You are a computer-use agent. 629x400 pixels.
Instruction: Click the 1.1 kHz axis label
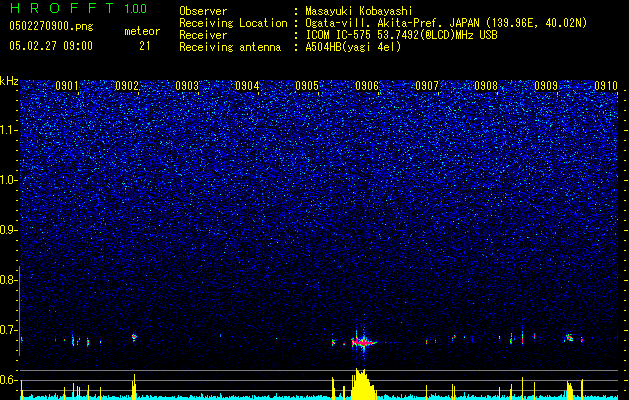point(8,130)
